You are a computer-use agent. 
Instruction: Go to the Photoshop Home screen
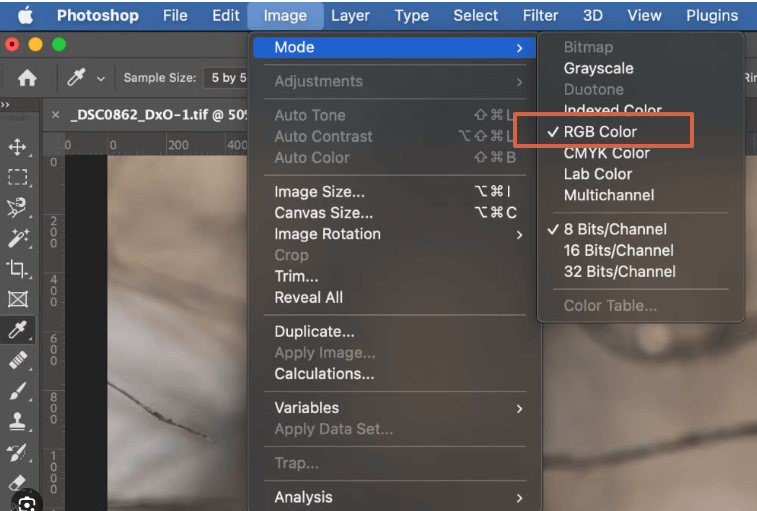(x=27, y=77)
